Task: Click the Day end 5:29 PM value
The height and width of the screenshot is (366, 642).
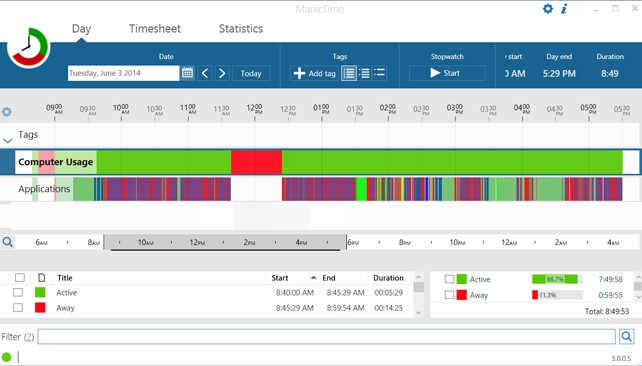Action: pos(559,74)
